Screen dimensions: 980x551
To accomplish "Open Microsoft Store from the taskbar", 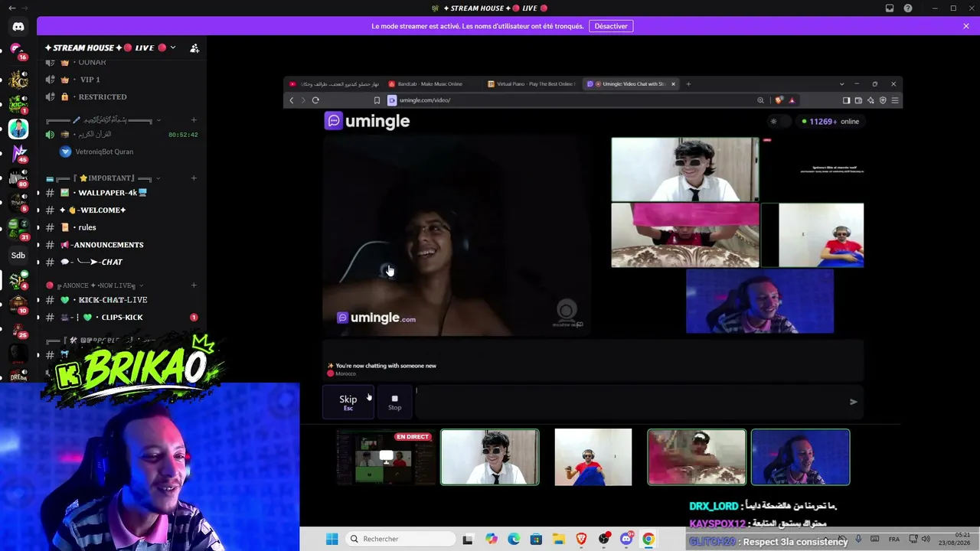I will 536,540.
